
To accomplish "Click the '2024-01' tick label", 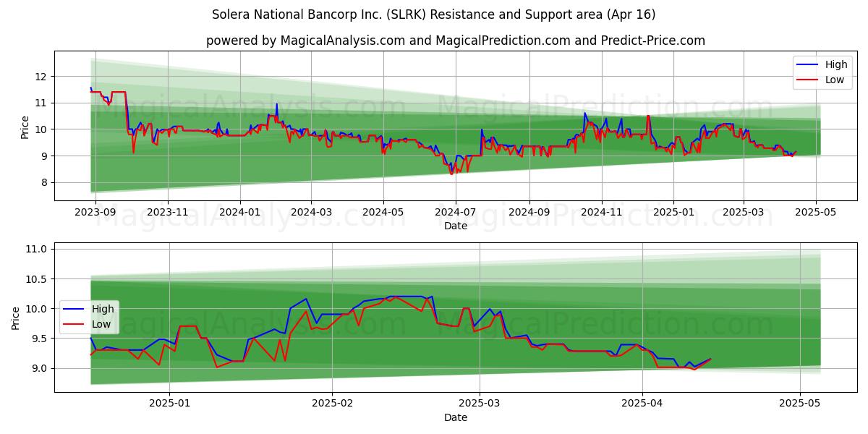I will pos(239,213).
